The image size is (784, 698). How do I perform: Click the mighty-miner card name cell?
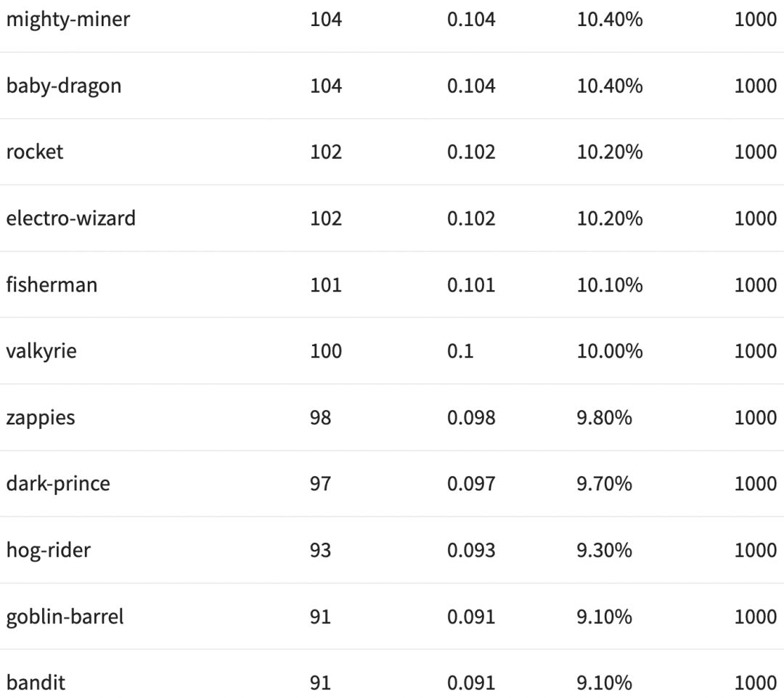[68, 19]
